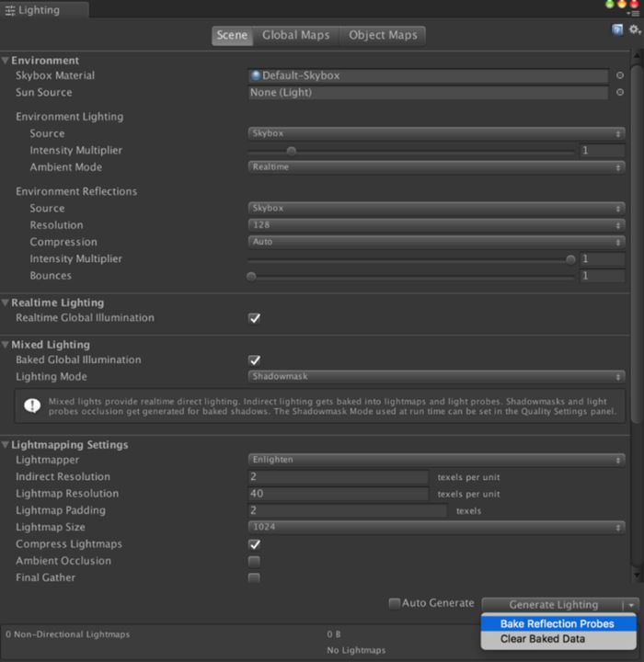
Task: Open the Generate Lighting dropdown arrow
Action: point(630,604)
